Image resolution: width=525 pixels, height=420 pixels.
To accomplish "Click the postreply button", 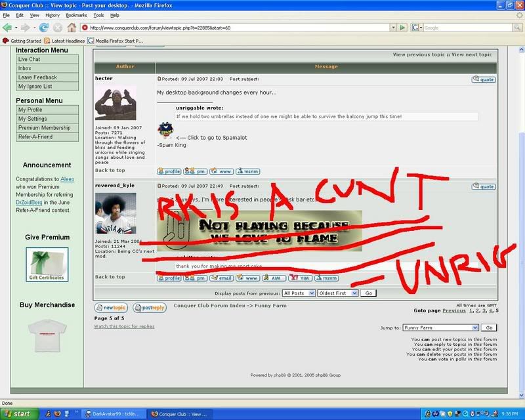I will (149, 308).
